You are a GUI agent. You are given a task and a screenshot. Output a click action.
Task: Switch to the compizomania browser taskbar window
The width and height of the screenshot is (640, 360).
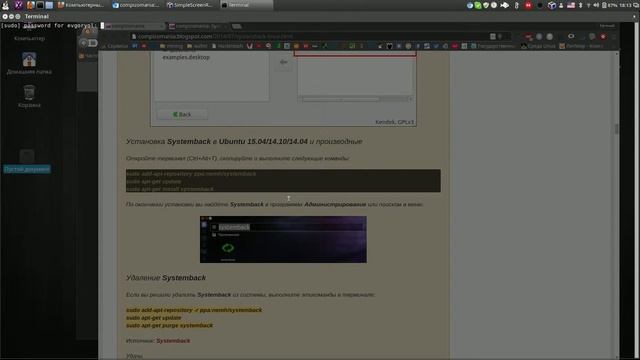[136, 5]
